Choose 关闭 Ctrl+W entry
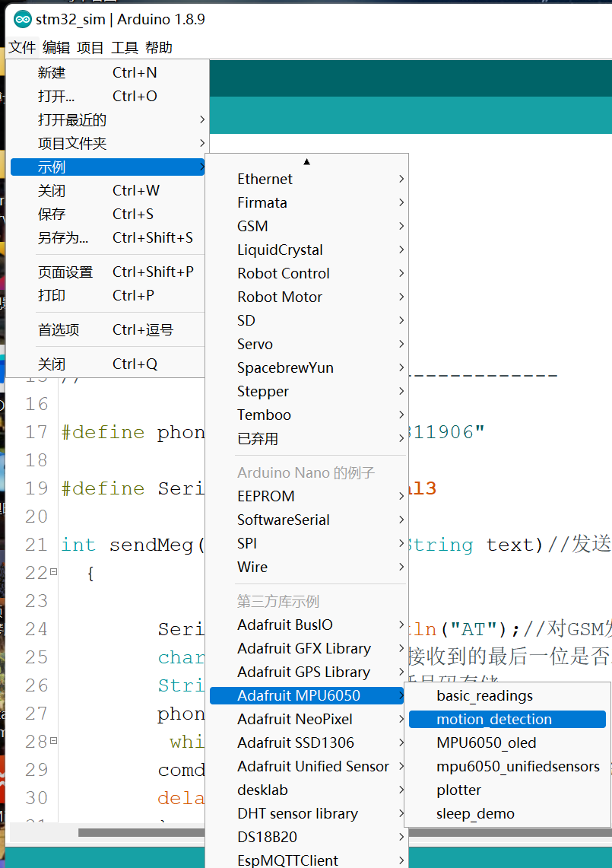 (x=107, y=190)
